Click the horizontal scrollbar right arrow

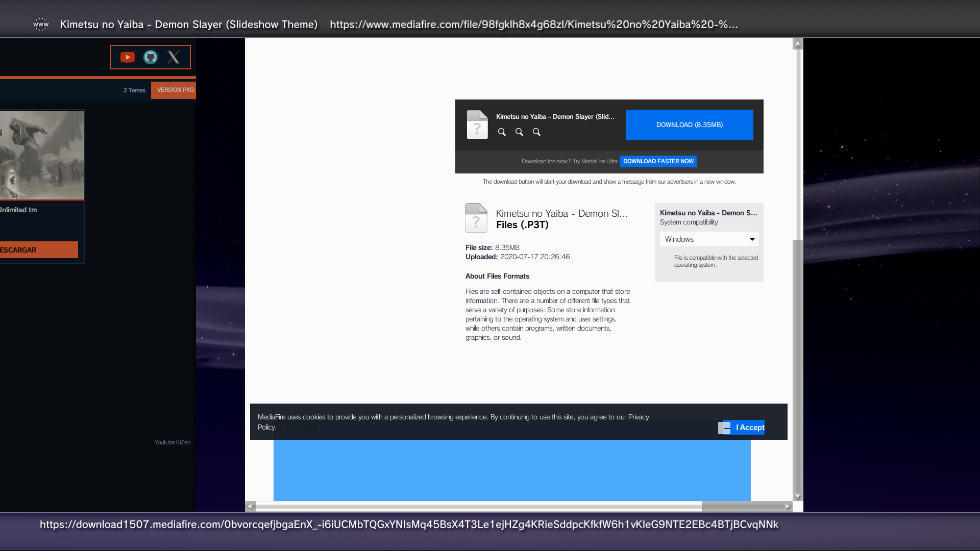click(788, 507)
